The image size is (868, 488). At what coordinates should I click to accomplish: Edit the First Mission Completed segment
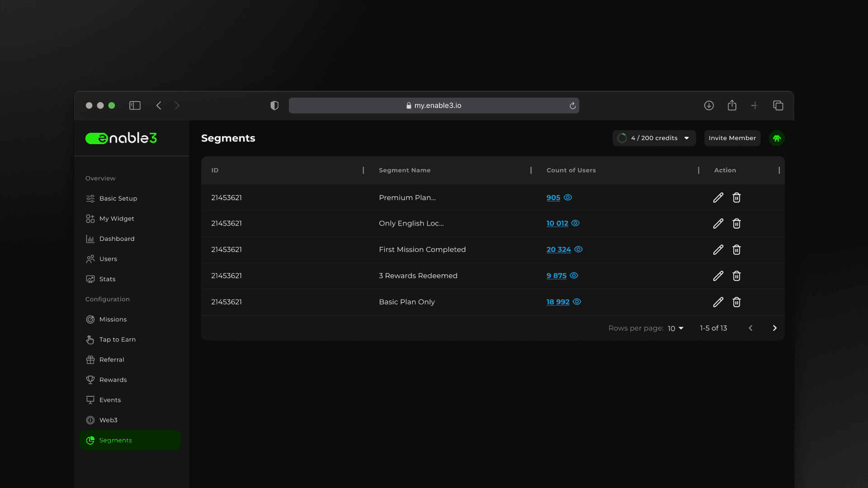coord(718,250)
